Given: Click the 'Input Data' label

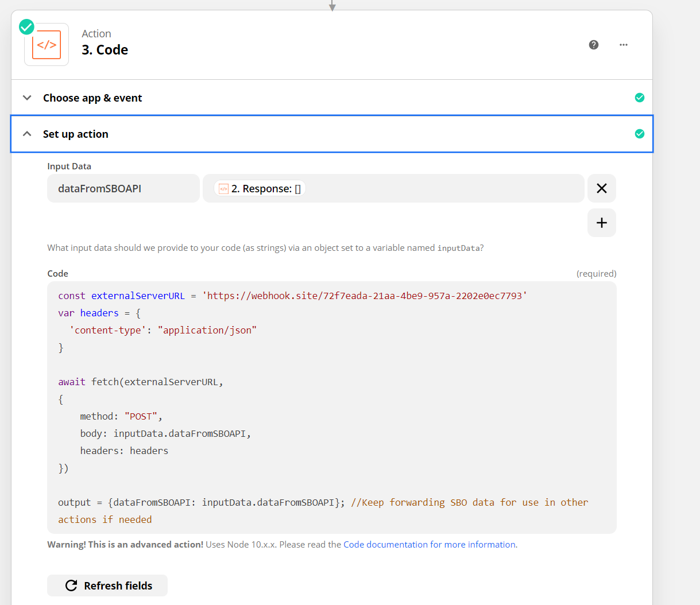Looking at the screenshot, I should (x=69, y=166).
